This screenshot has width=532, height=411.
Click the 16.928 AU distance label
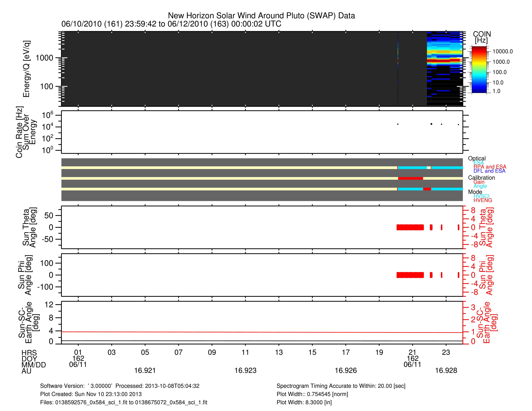click(x=446, y=371)
